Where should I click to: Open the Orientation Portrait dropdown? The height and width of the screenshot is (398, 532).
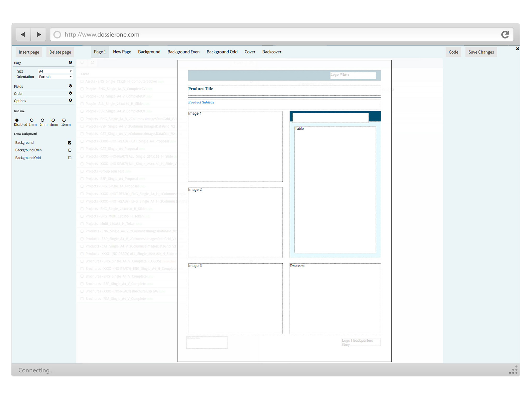[x=55, y=77]
